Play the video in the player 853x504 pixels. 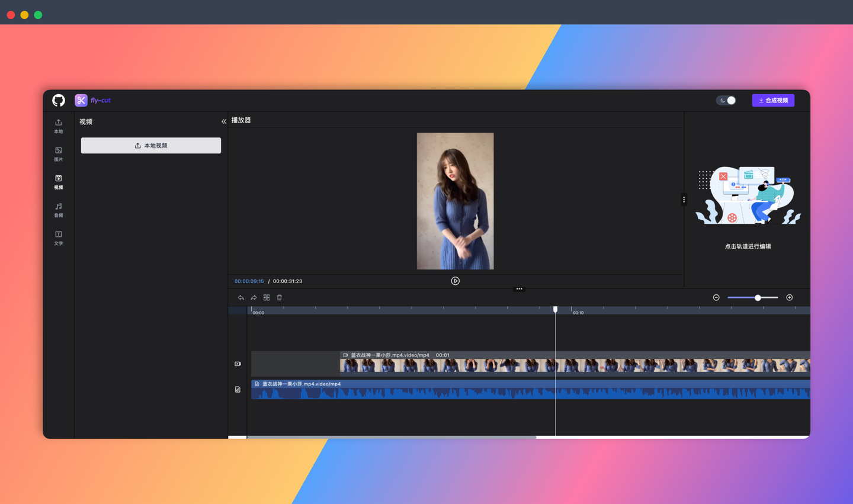point(455,281)
